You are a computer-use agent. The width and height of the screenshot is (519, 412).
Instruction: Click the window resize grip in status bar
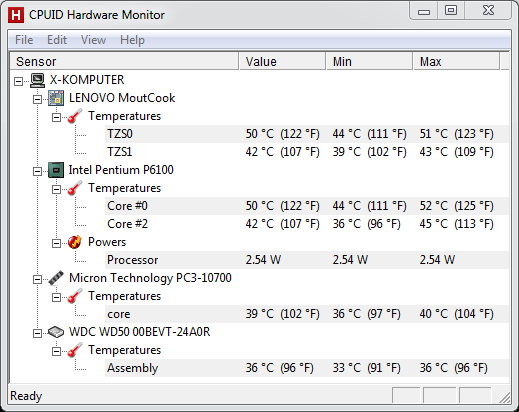tap(505, 398)
